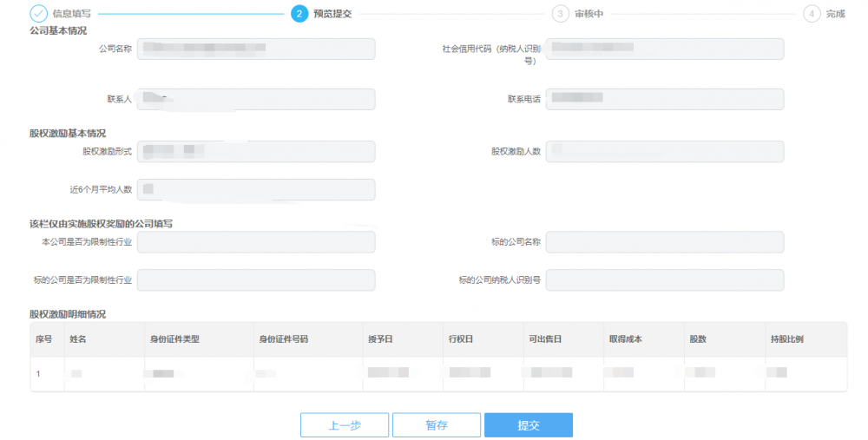Click the 信息填写 checkmark step icon
Screen dimensions: 868x440
[x=38, y=14]
